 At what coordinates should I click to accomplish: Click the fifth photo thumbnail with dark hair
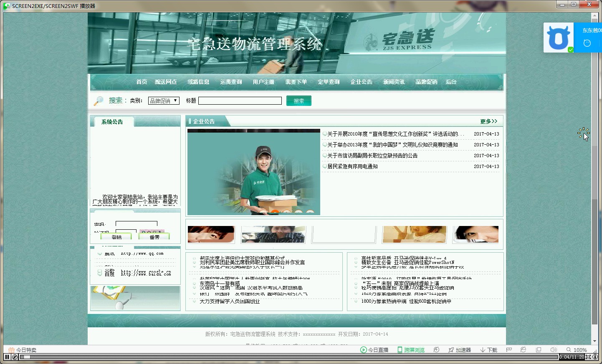[476, 234]
